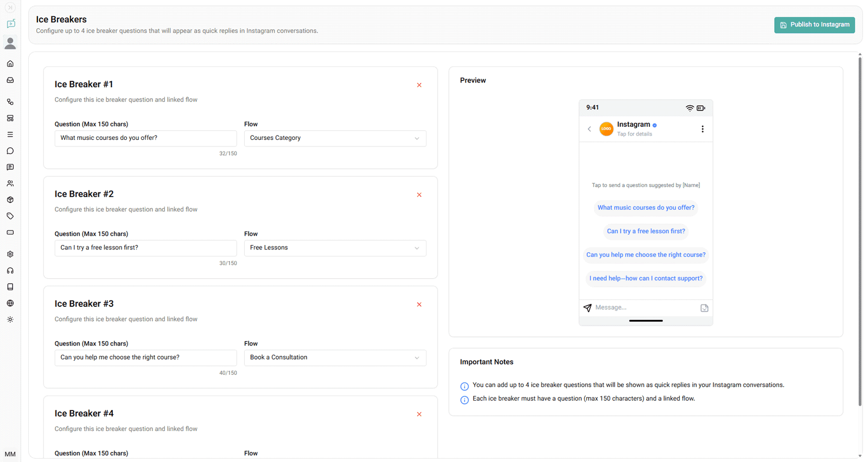This screenshot has height=462, width=868.
Task: Edit the 'What music courses do you offer?' field
Action: (145, 138)
